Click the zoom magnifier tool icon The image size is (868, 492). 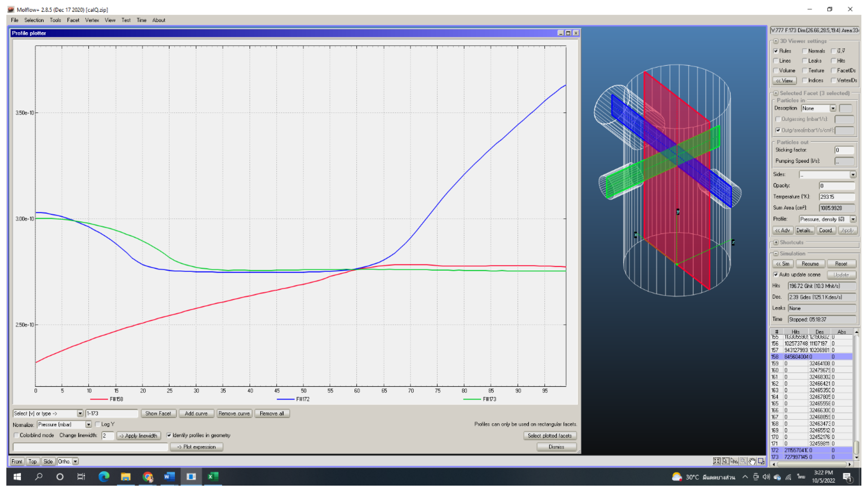point(743,461)
